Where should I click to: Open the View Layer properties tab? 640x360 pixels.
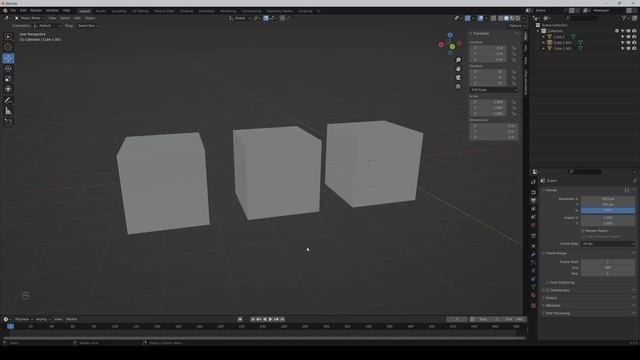533,209
